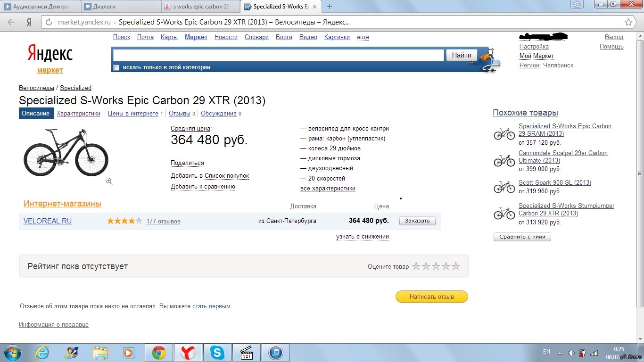Click the browser back arrow
644x362 pixels.
11,22
